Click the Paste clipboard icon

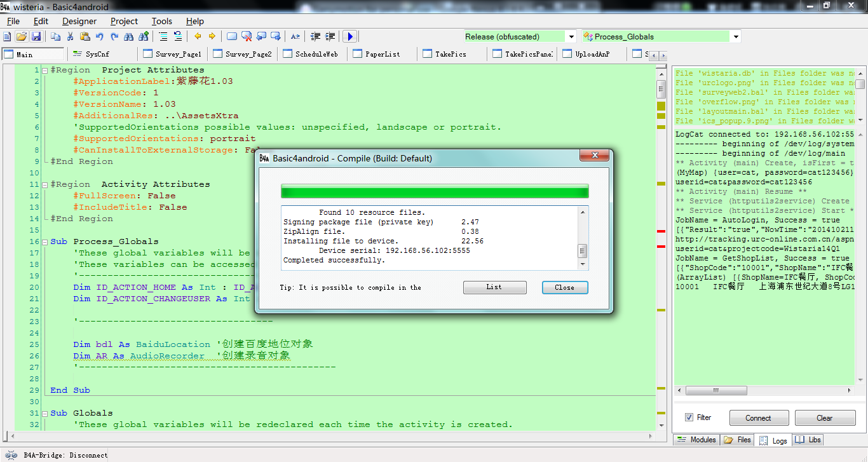[85, 36]
